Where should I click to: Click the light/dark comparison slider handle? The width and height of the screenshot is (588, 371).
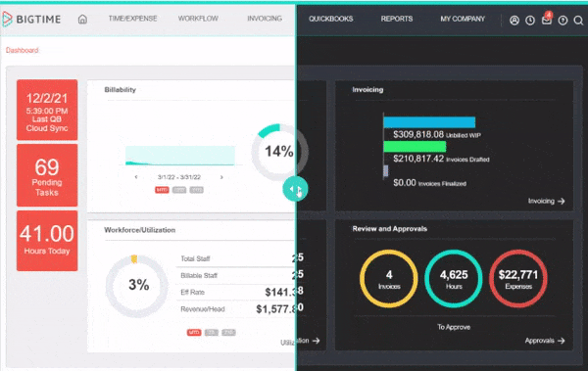pos(295,189)
